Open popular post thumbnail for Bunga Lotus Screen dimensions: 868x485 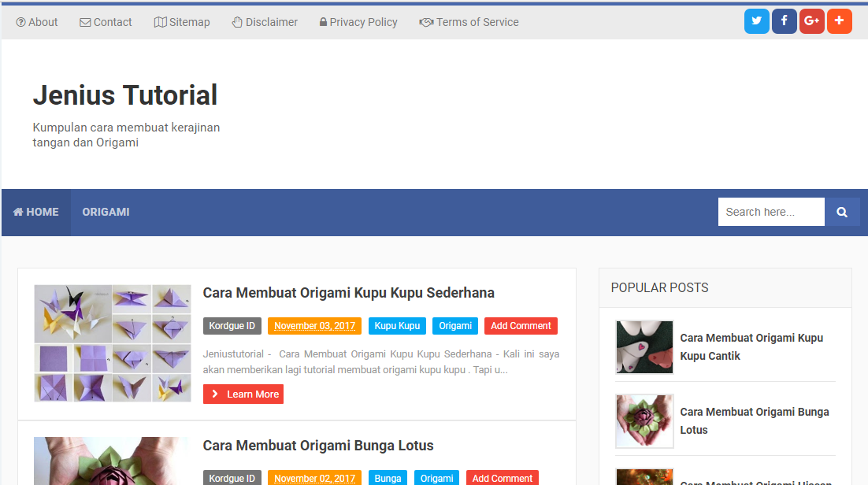644,420
